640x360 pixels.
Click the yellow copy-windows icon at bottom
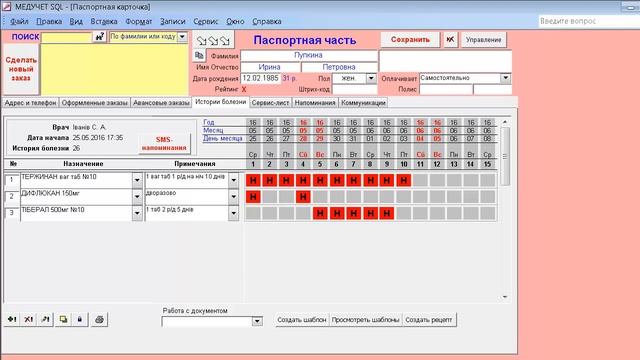pyautogui.click(x=63, y=319)
